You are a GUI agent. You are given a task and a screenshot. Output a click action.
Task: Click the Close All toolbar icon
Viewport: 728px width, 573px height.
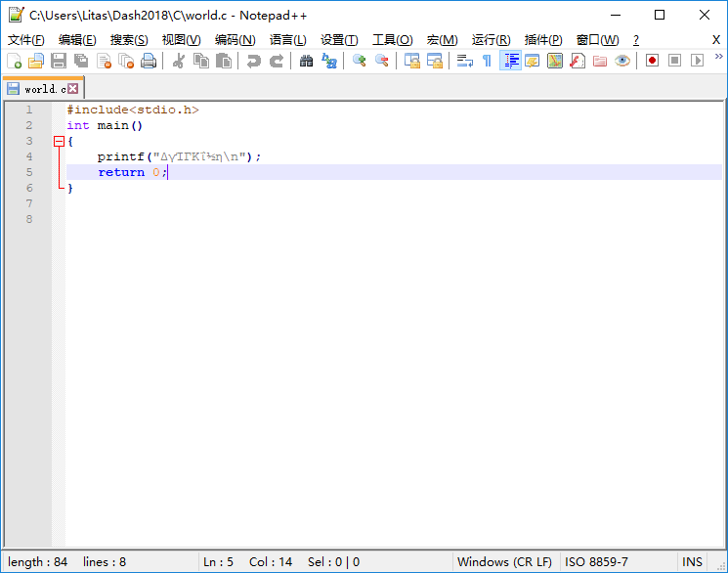pos(126,61)
